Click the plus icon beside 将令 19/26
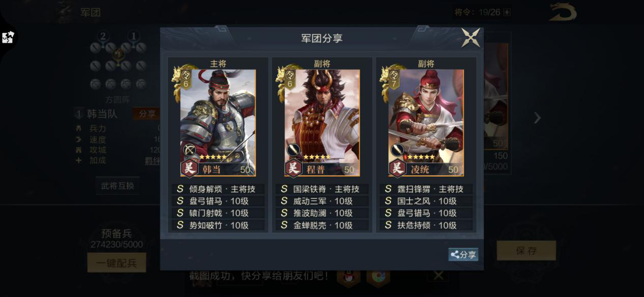 507,12
